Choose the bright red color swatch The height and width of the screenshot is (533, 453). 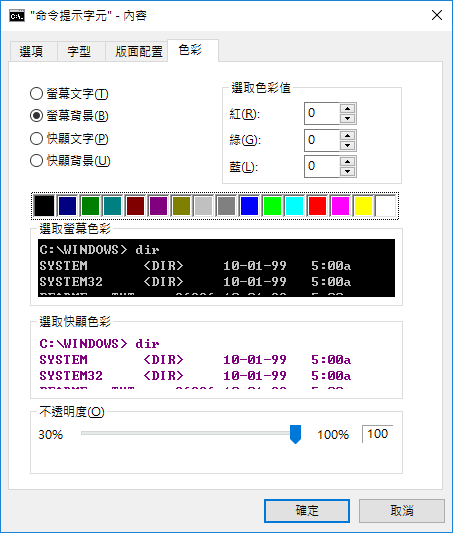pos(317,206)
